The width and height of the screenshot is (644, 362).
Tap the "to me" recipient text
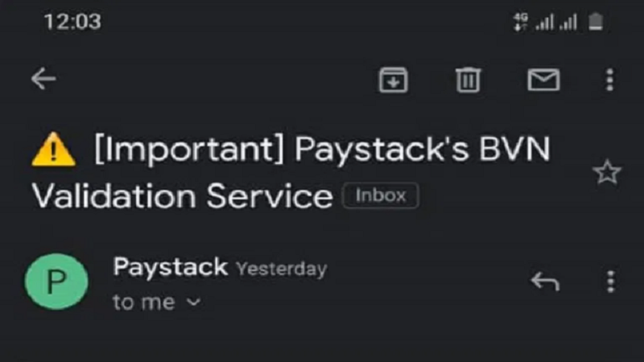click(x=143, y=302)
